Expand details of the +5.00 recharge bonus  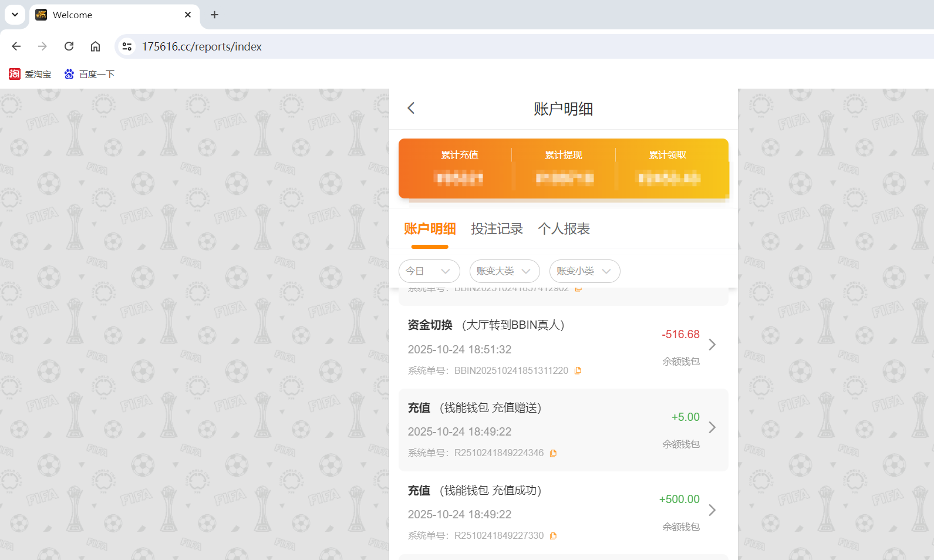pyautogui.click(x=712, y=427)
